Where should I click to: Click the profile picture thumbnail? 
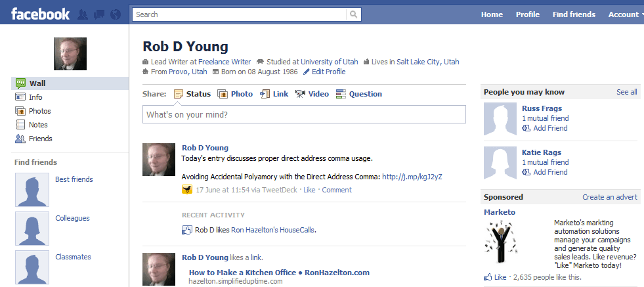pos(70,54)
